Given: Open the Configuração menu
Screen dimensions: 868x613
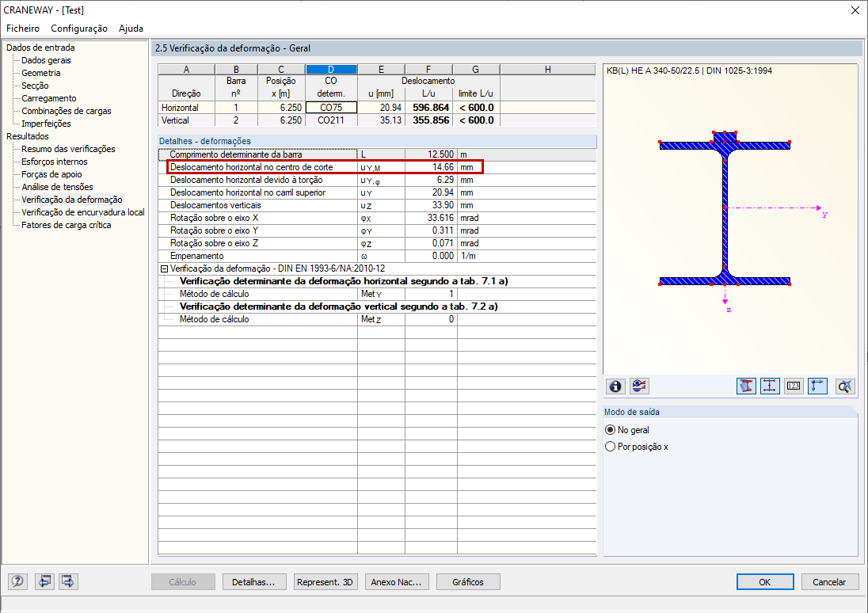Looking at the screenshot, I should coord(79,29).
